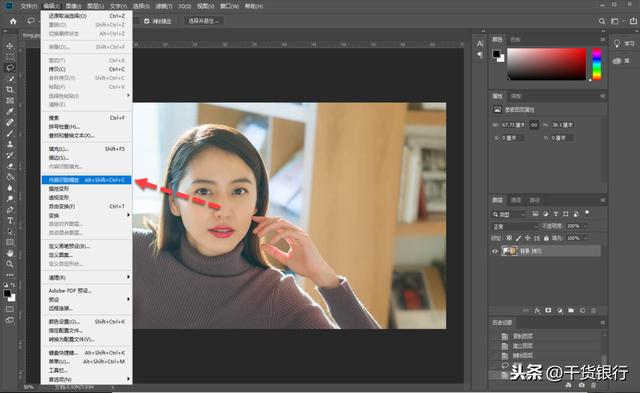Screen dimensions: 640x393
Task: Select the Brush tool
Action: pyautogui.click(x=10, y=133)
